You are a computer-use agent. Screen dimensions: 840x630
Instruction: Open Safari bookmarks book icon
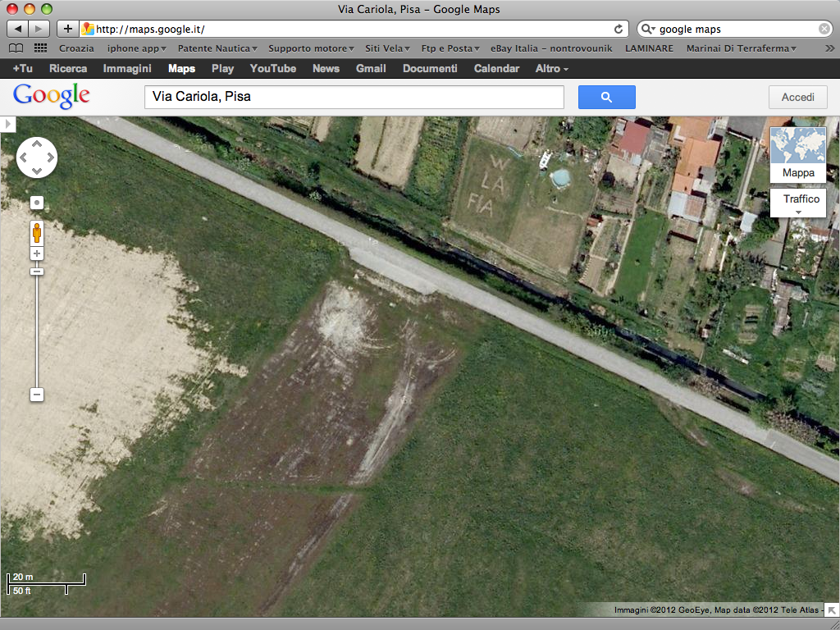point(16,48)
